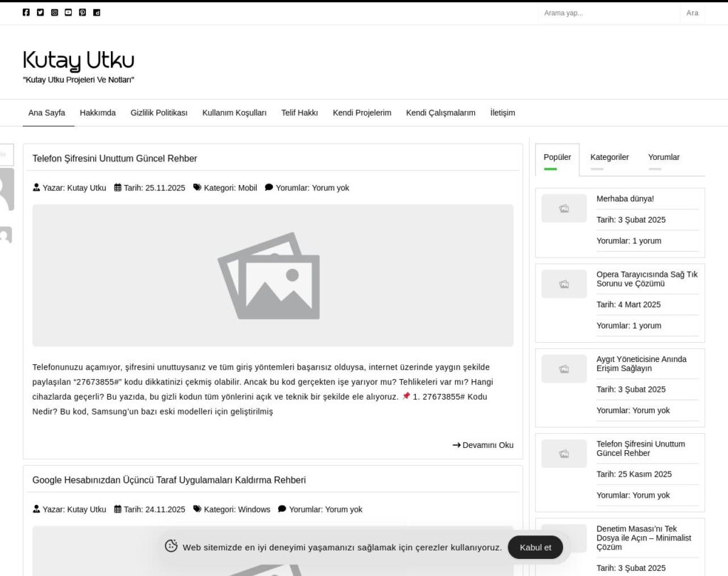Image resolution: width=728 pixels, height=576 pixels.
Task: Open the İletişim page from the menu
Action: click(x=502, y=113)
